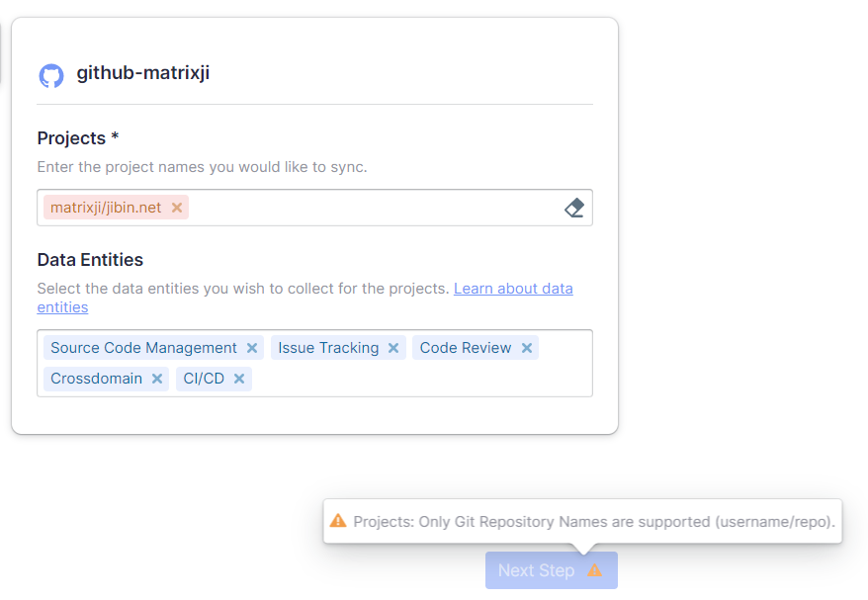Remove the CI/CD entity

tap(238, 379)
